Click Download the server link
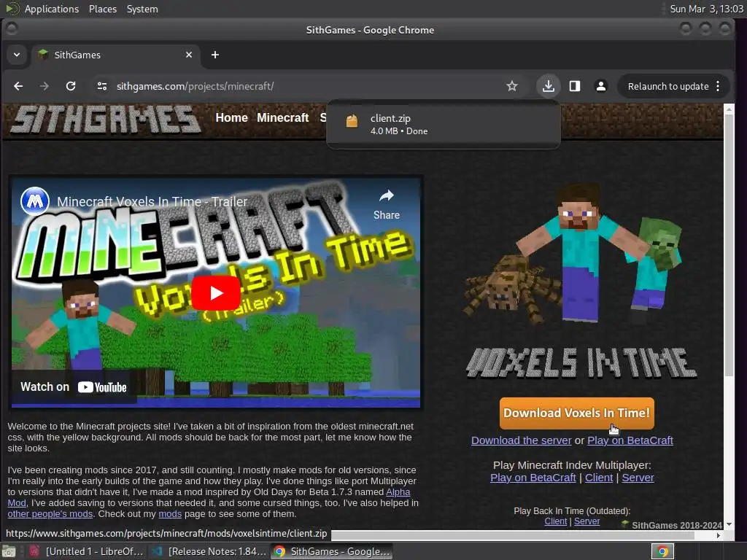Screen dimensions: 747x560 (521, 440)
